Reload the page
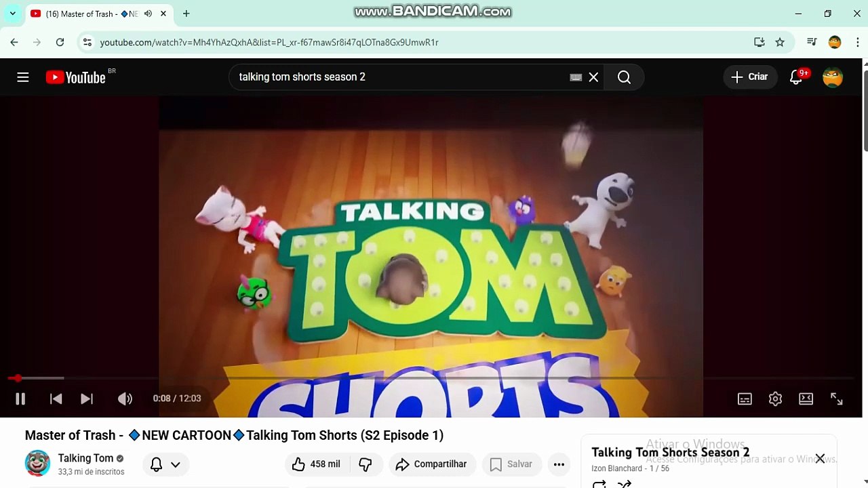 coord(60,42)
